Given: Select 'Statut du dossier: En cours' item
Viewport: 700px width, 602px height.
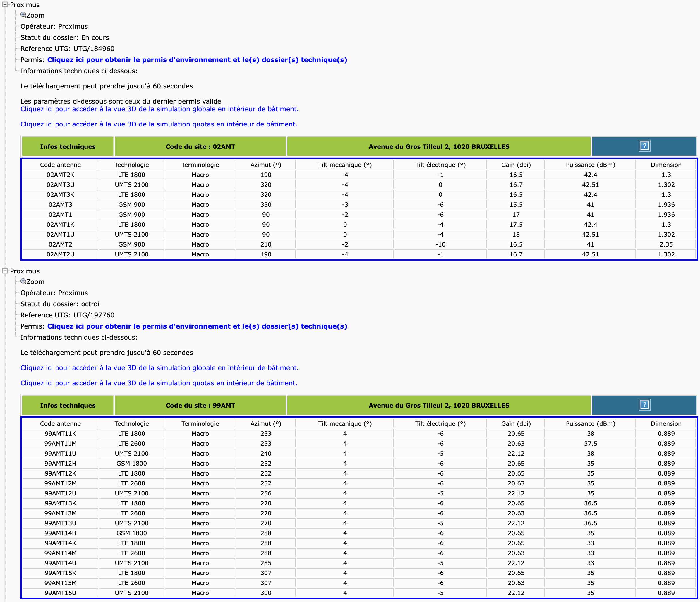Looking at the screenshot, I should coord(65,37).
